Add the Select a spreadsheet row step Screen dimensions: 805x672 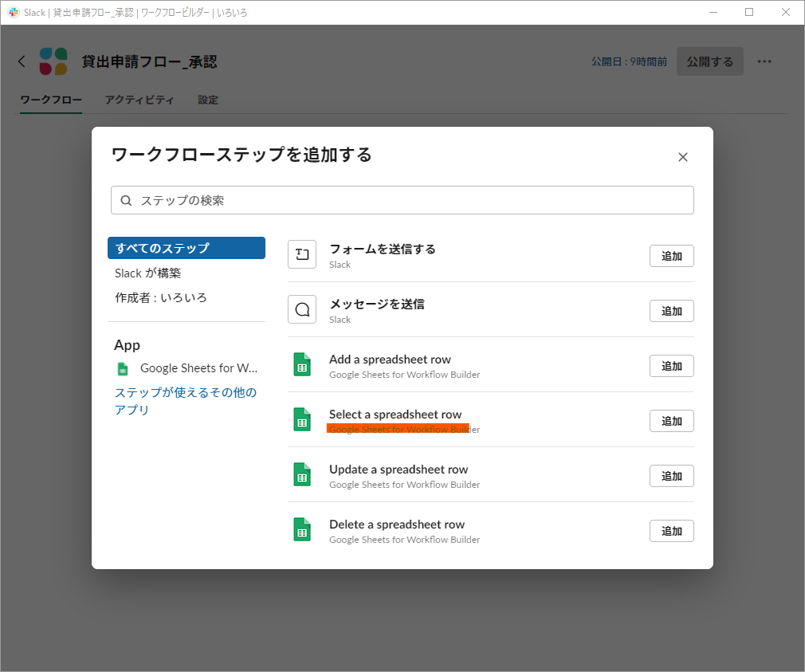(x=672, y=421)
